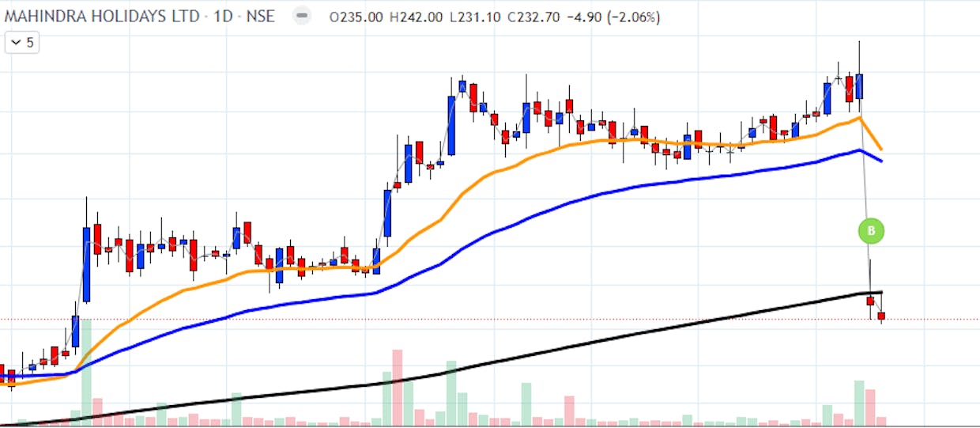Click the grey market status pill icon
This screenshot has width=980, height=428.
coord(301,16)
